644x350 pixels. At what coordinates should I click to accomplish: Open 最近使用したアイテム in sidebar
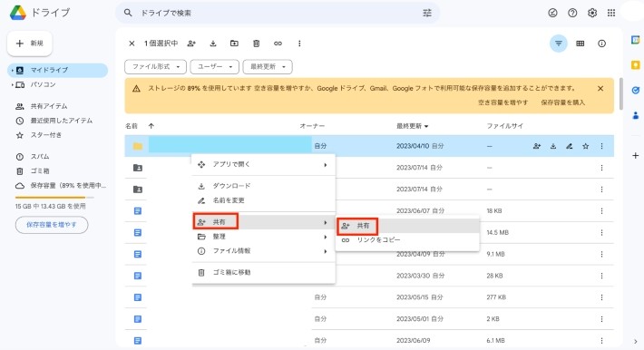pyautogui.click(x=61, y=121)
